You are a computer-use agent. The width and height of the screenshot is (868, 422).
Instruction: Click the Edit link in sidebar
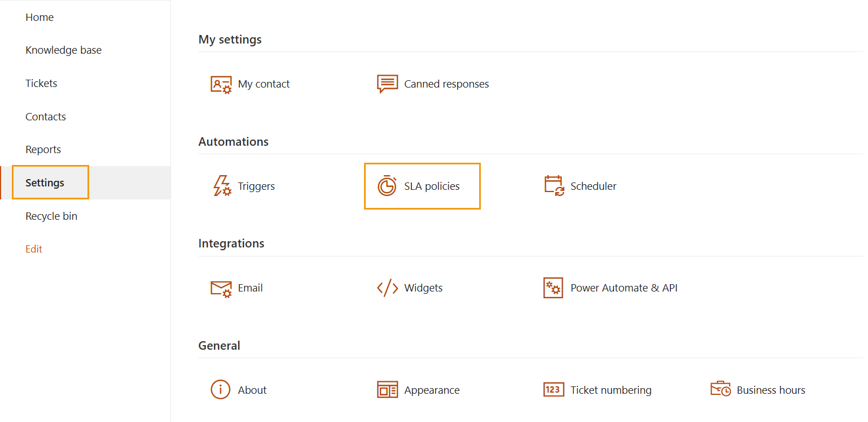(34, 249)
